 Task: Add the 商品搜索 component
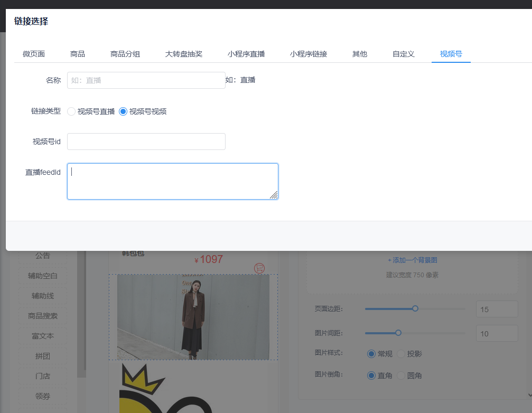[x=43, y=316]
